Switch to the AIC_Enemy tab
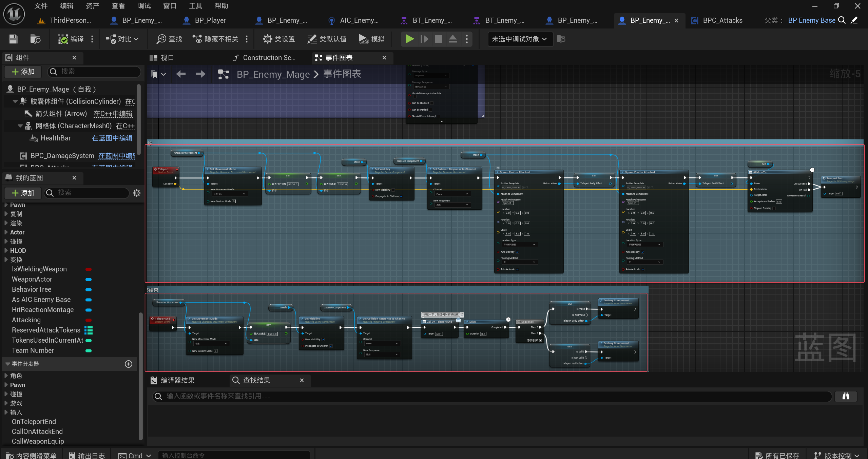 (359, 20)
